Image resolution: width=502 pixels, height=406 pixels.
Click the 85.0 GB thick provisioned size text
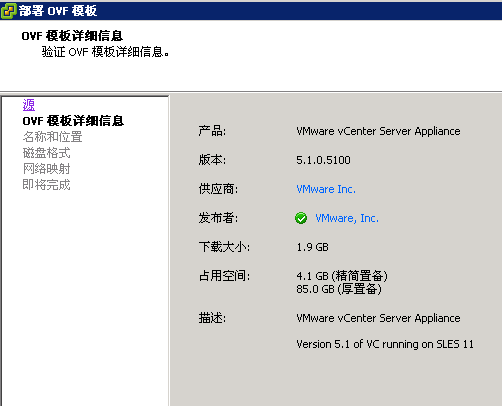click(x=339, y=289)
